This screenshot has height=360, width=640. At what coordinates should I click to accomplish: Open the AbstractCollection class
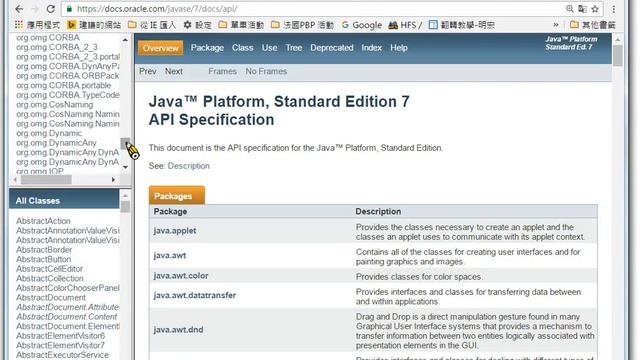50,278
